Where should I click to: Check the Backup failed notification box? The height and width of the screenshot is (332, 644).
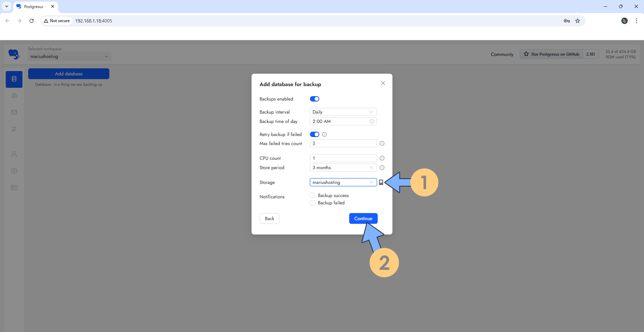point(313,203)
